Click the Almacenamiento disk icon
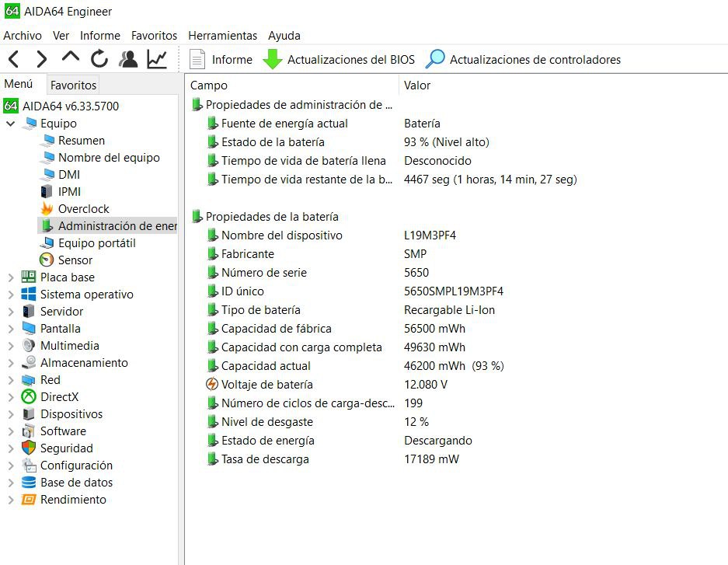 click(29, 363)
